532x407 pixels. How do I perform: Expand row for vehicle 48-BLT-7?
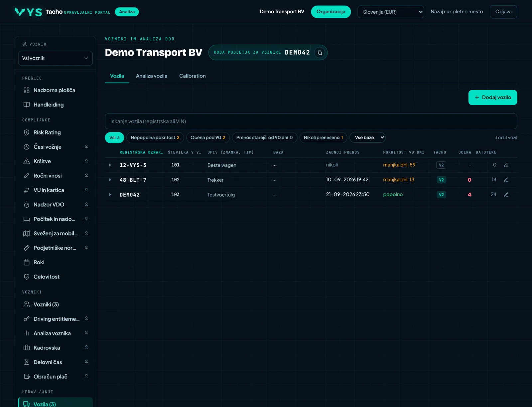[x=110, y=180]
